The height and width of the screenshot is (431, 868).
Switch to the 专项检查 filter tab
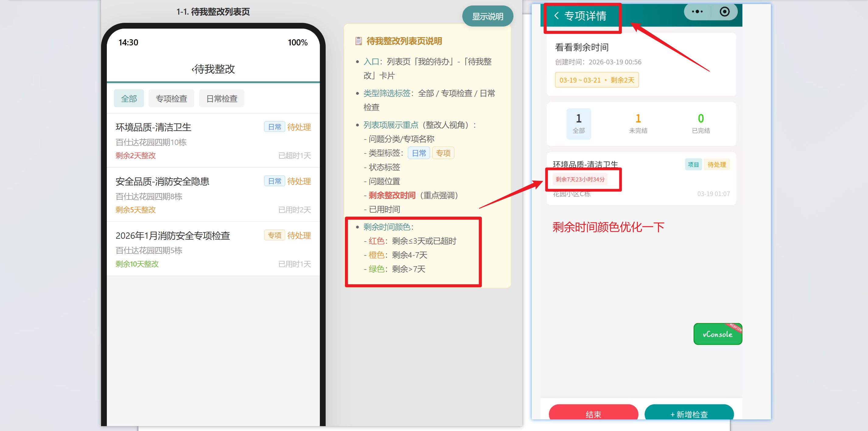click(171, 98)
